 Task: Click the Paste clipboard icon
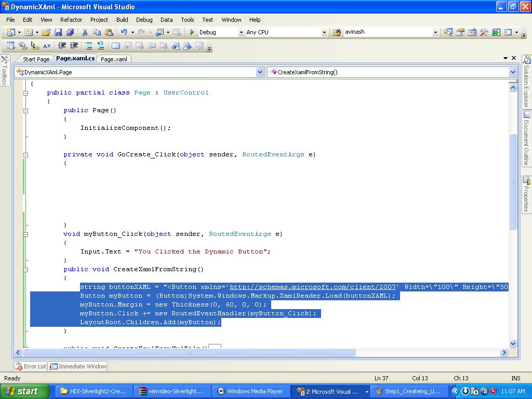pyautogui.click(x=109, y=32)
